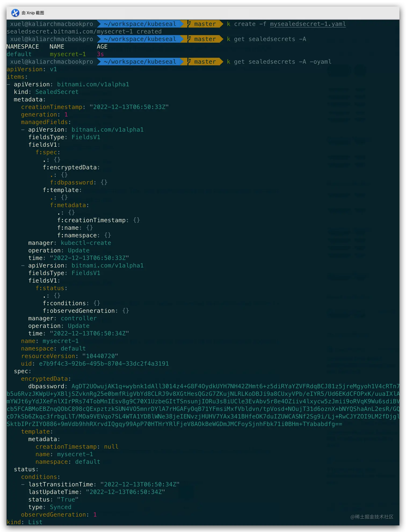The width and height of the screenshot is (406, 532).
Task: Click the 'items:' line
Action: tap(17, 77)
